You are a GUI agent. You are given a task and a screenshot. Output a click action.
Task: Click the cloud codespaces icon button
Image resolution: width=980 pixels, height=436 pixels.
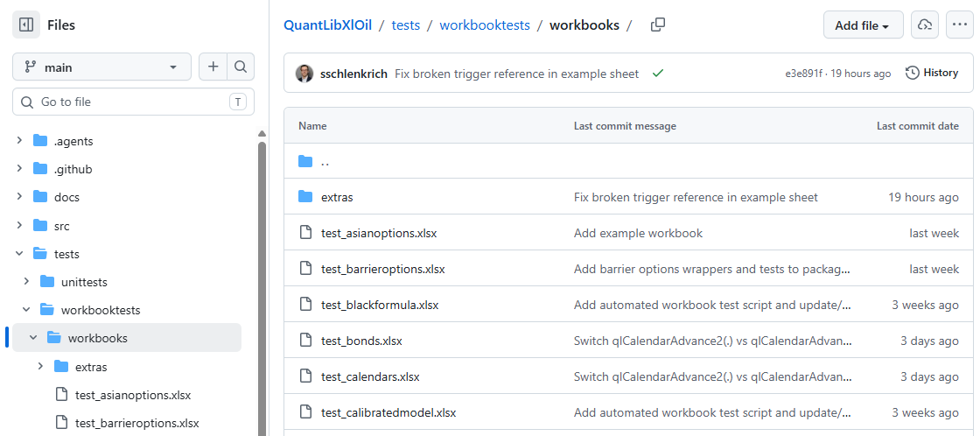point(924,25)
